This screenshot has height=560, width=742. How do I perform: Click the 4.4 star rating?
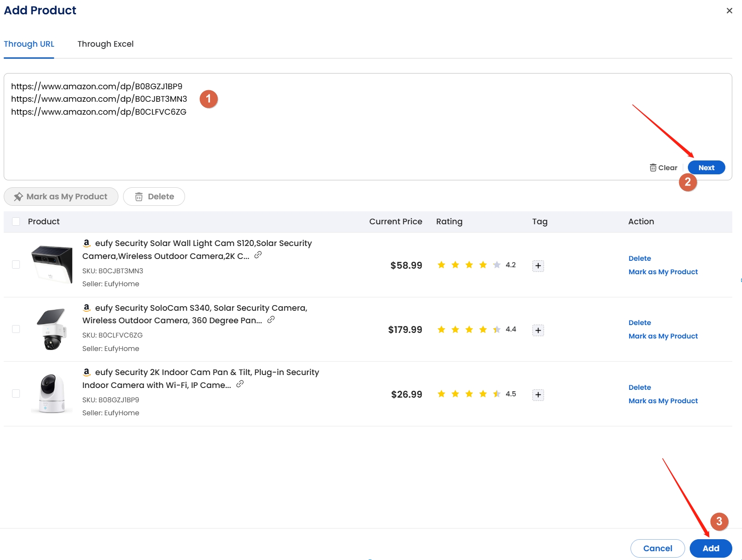click(x=476, y=329)
